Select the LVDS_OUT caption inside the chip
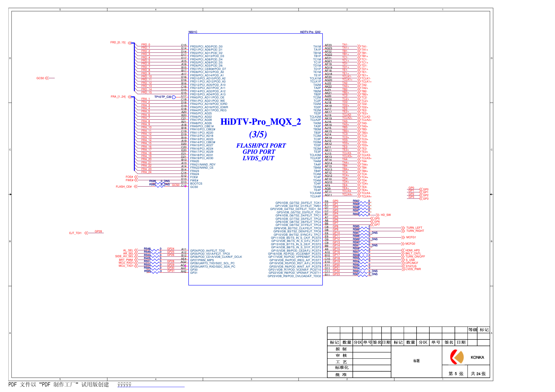 pos(258,158)
